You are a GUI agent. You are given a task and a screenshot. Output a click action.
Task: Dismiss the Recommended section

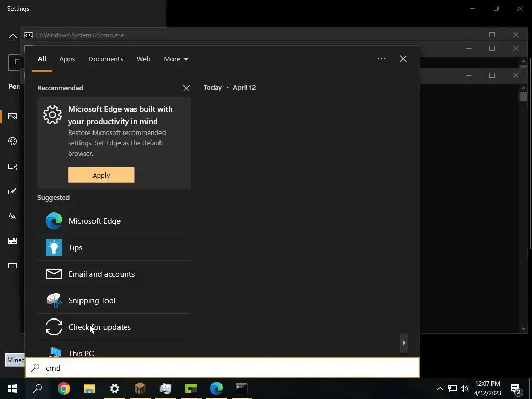tap(187, 88)
